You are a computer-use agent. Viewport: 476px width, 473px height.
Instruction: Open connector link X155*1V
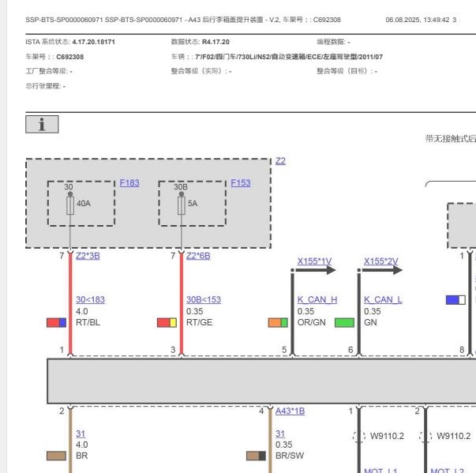click(314, 261)
